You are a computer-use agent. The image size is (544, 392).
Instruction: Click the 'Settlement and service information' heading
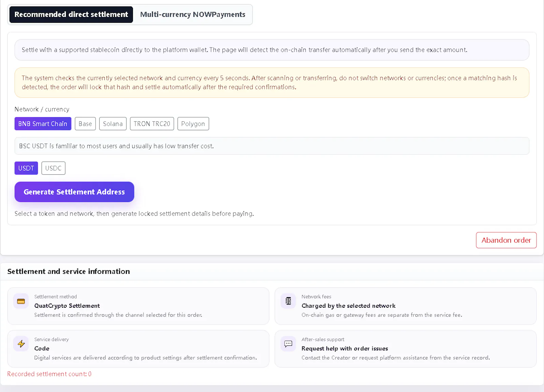click(x=69, y=271)
